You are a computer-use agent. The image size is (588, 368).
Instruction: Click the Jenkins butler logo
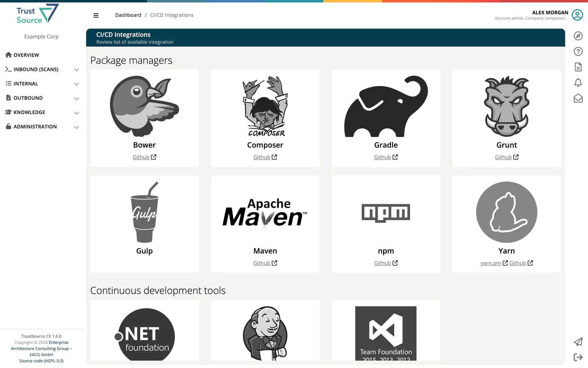[265, 333]
